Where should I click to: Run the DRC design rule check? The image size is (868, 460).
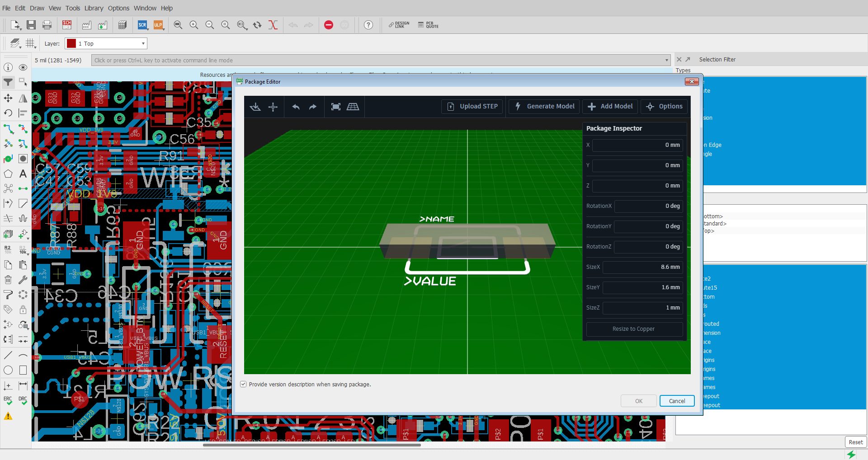23,399
